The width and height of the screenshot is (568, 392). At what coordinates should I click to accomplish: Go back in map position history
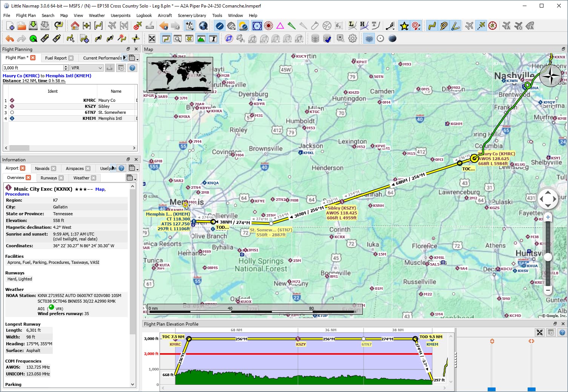click(164, 26)
